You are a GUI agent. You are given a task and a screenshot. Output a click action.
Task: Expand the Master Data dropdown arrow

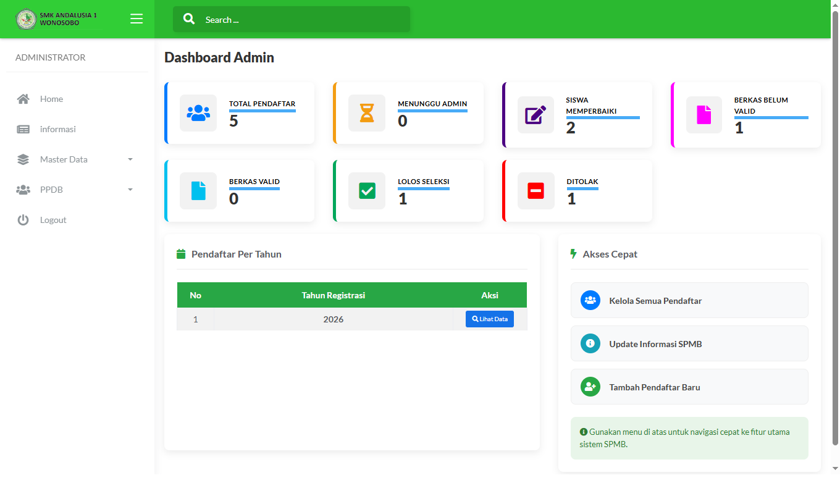pyautogui.click(x=130, y=159)
